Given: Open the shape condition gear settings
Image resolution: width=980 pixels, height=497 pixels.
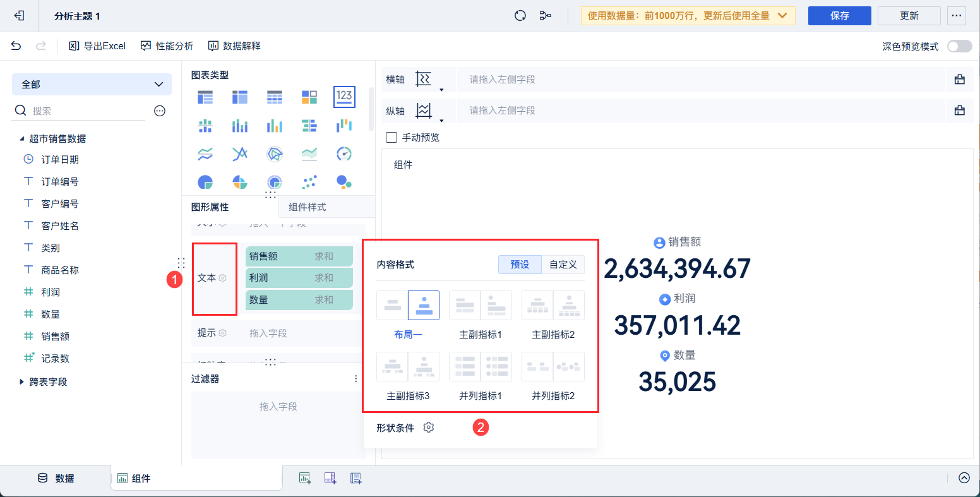Looking at the screenshot, I should (429, 428).
